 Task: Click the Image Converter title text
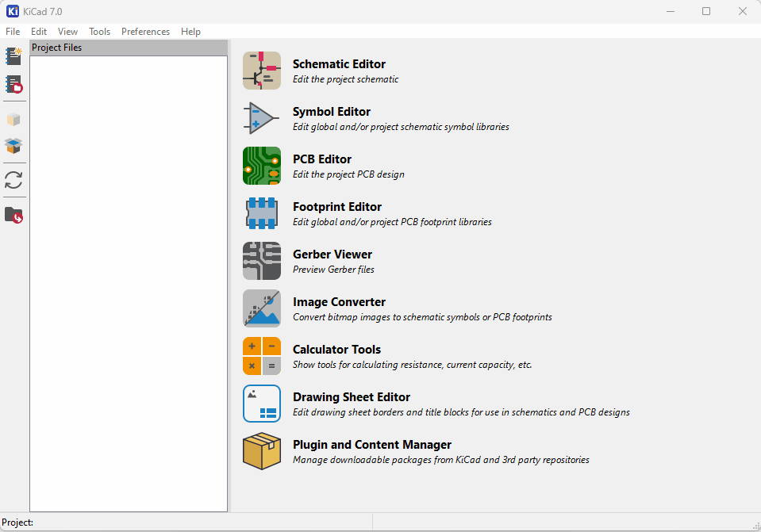pos(340,301)
